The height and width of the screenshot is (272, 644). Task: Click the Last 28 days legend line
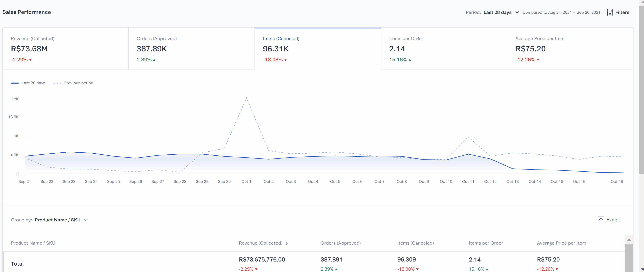click(15, 83)
